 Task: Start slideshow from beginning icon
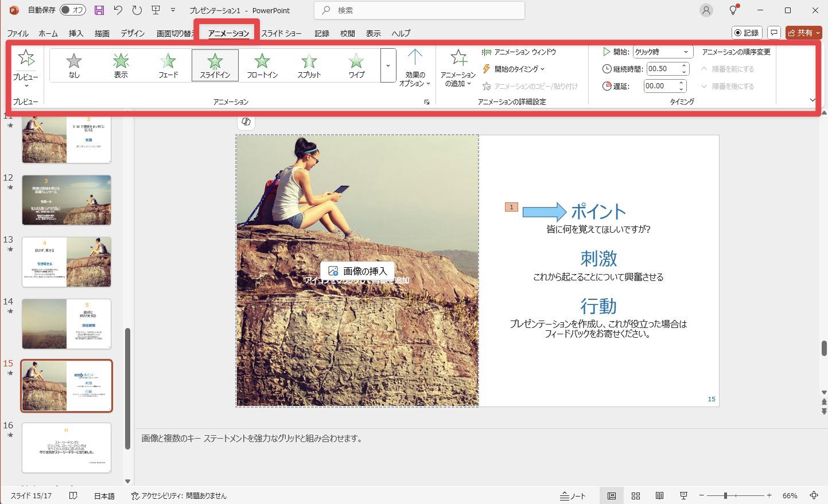click(x=156, y=10)
